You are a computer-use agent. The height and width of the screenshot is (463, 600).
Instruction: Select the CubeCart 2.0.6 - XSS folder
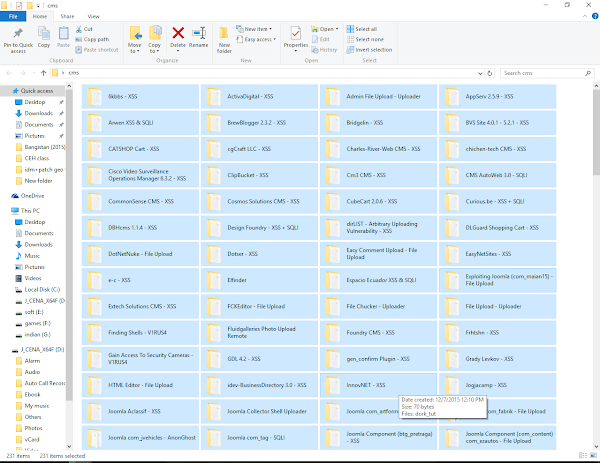click(x=378, y=201)
